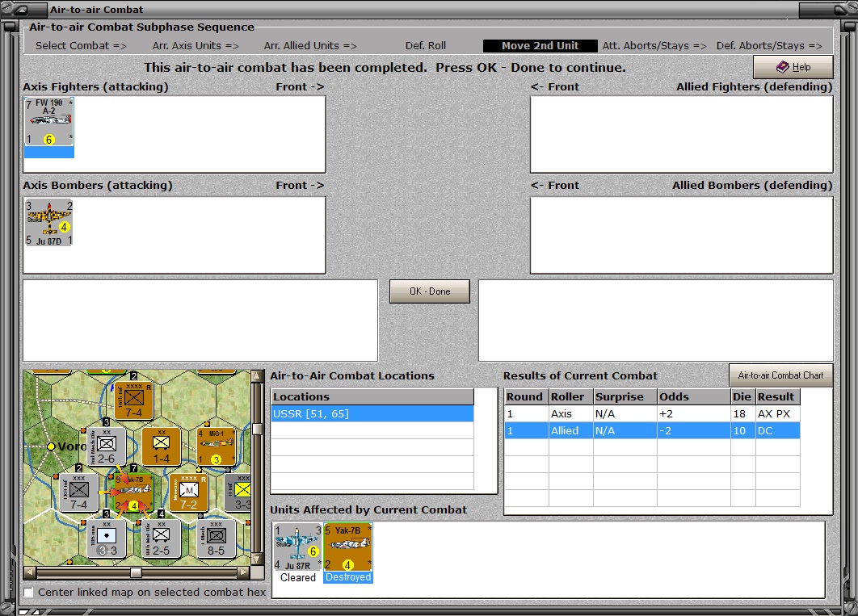This screenshot has width=858, height=616.
Task: Select the Axis roller result row
Action: [652, 414]
